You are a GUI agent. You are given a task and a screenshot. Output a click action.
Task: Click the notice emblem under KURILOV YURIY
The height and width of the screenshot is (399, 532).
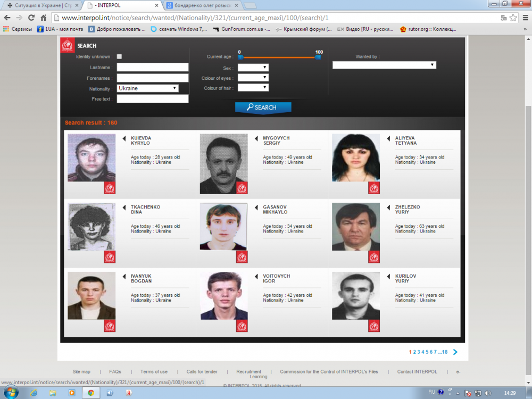374,326
